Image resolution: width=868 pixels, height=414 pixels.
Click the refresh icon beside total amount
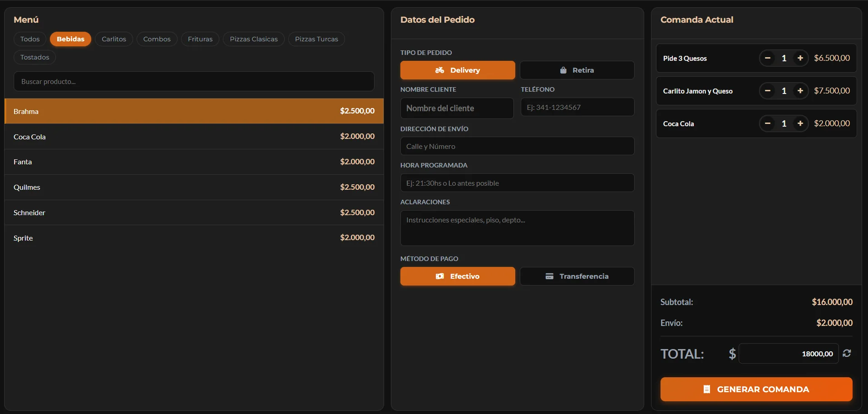point(847,353)
